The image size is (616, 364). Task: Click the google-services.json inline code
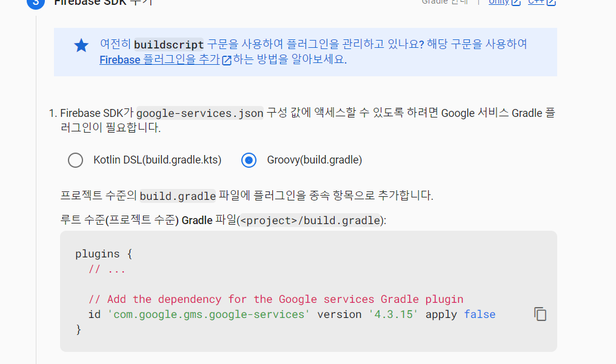(199, 113)
